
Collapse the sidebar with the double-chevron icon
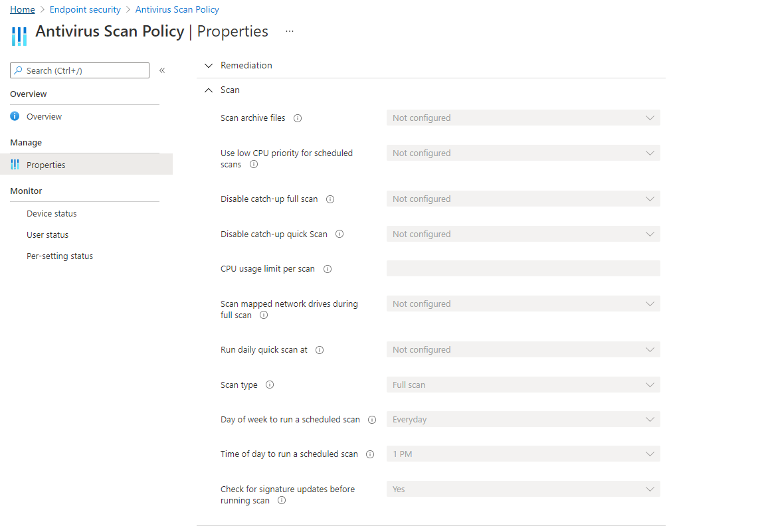pyautogui.click(x=162, y=70)
